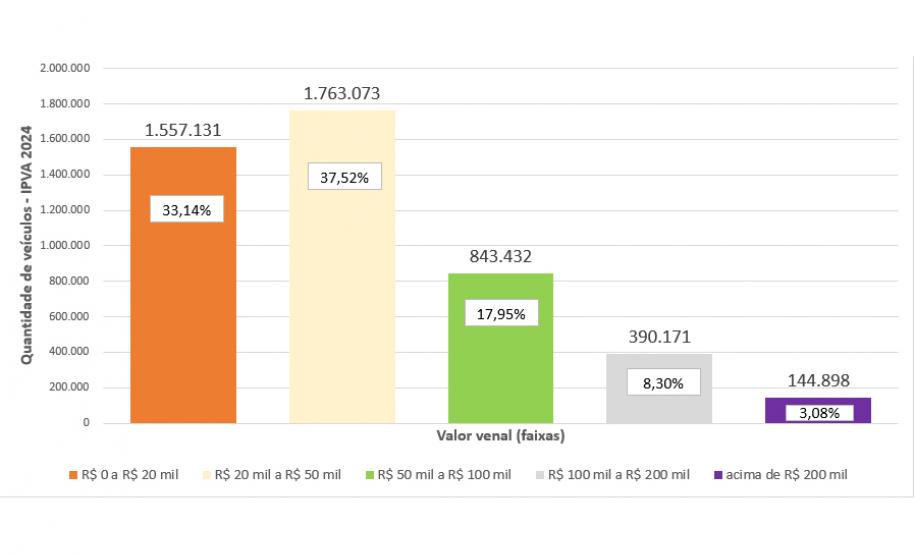Click the cream R$ 20 mil a R$ 50 mil legend swatch

207,474
